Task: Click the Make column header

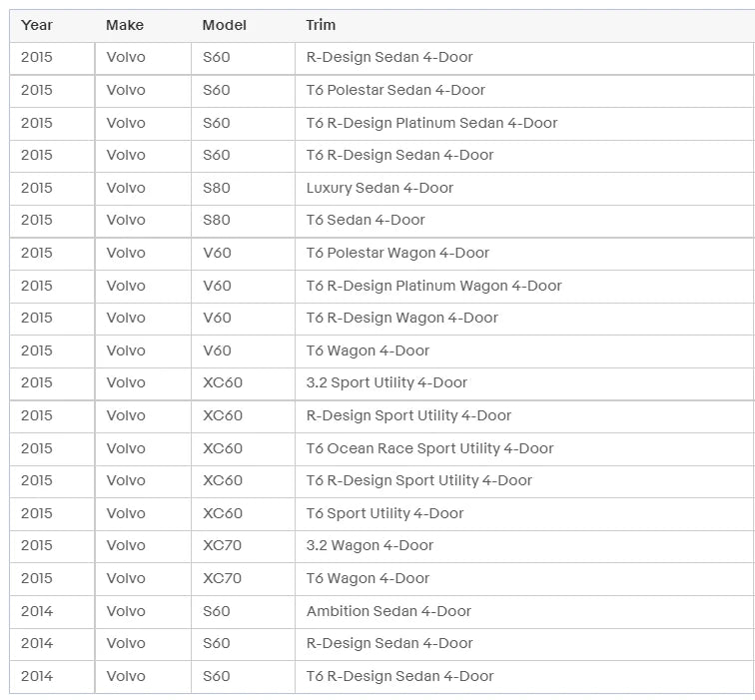Action: pos(125,25)
